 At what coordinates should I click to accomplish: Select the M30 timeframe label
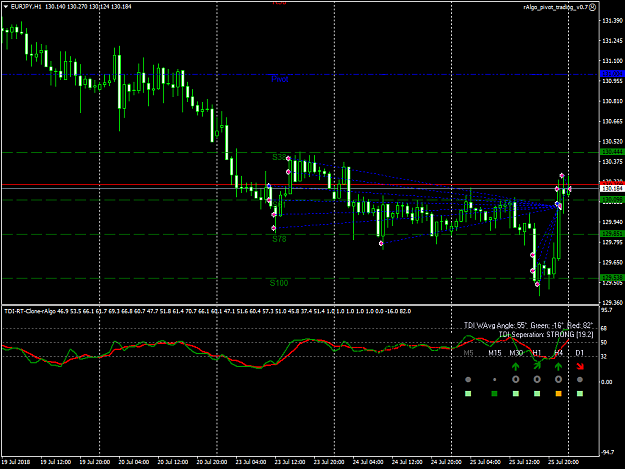click(x=516, y=353)
